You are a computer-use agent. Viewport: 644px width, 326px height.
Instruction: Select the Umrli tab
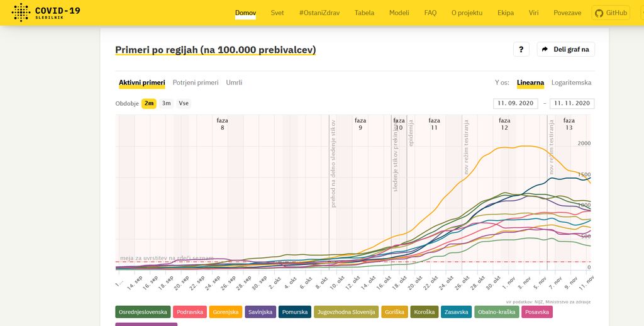click(x=234, y=82)
